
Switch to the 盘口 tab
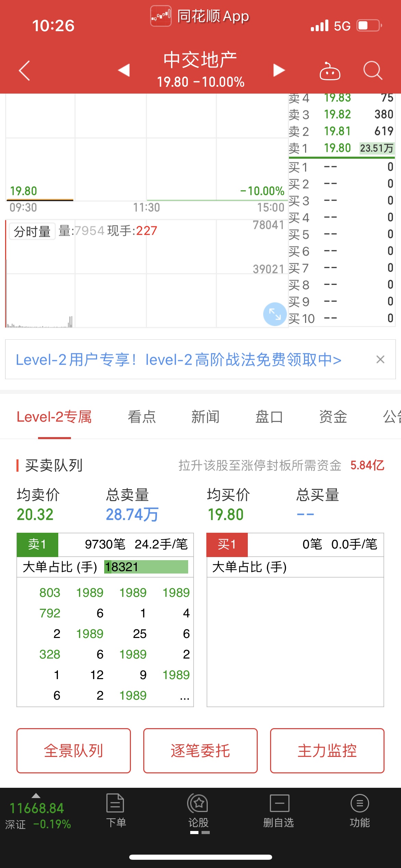click(x=269, y=417)
